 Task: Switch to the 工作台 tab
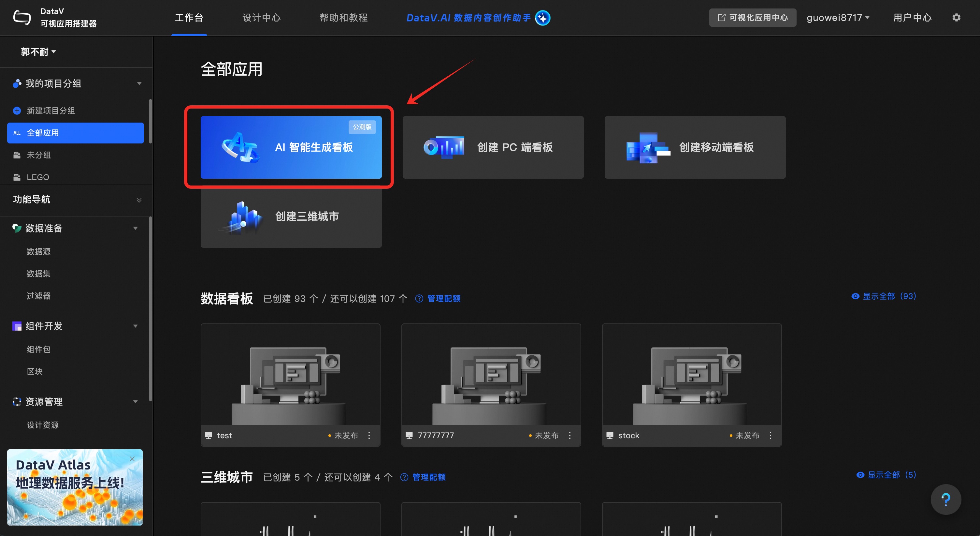[x=189, y=18]
